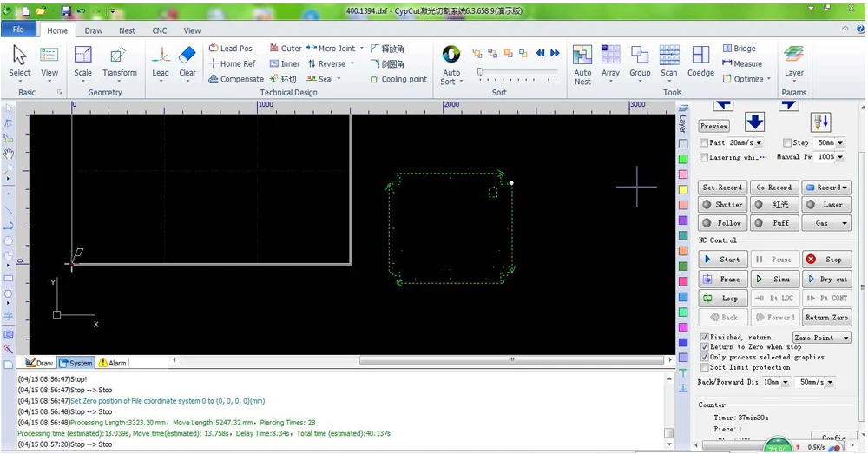Switch to the Nest ribbon tab
Screen dimensions: 868x454
click(128, 30)
